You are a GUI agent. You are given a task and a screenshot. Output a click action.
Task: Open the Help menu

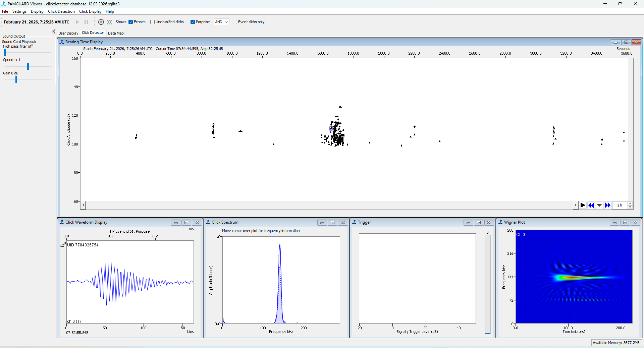click(x=110, y=11)
